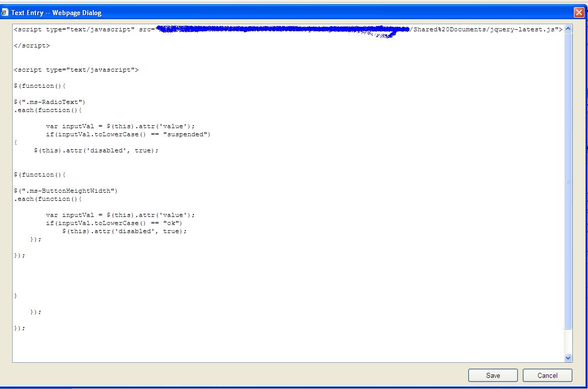Click the first $(function(){ line

pyautogui.click(x=40, y=86)
